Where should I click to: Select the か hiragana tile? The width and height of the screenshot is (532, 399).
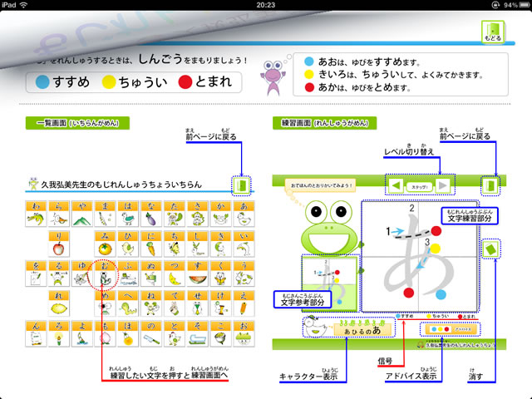coord(220,214)
